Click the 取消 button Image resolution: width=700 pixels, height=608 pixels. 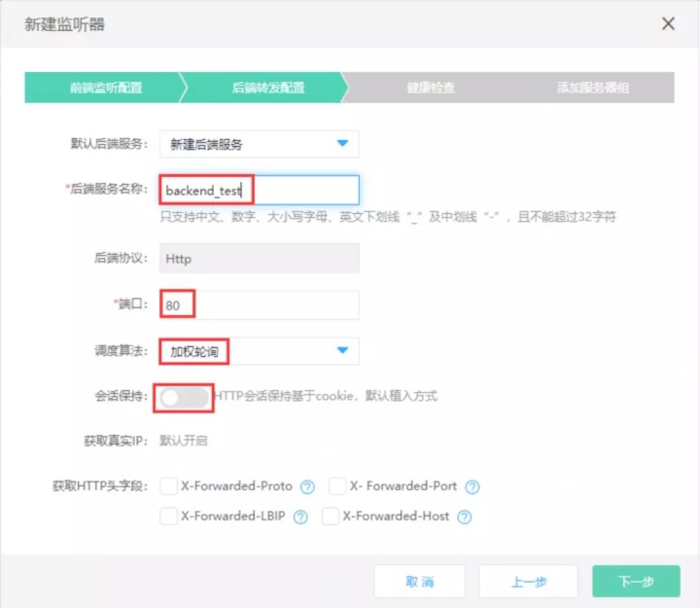click(x=420, y=582)
